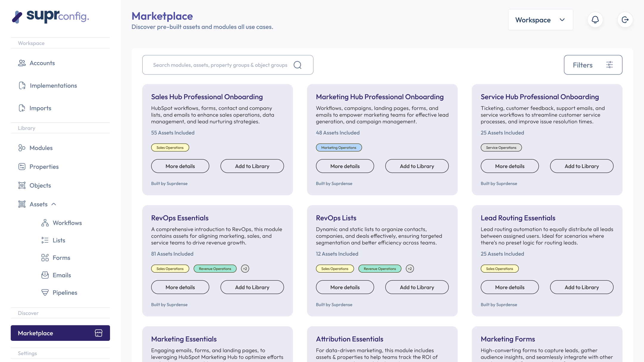Open the Lists sidebar item

59,240
